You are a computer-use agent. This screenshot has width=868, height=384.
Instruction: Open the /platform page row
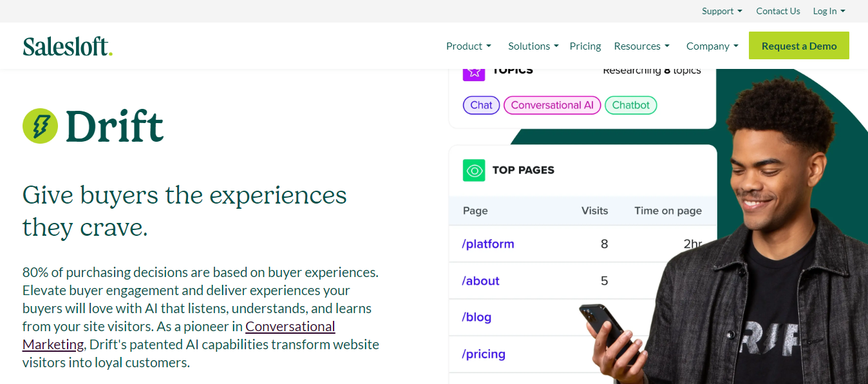click(488, 244)
